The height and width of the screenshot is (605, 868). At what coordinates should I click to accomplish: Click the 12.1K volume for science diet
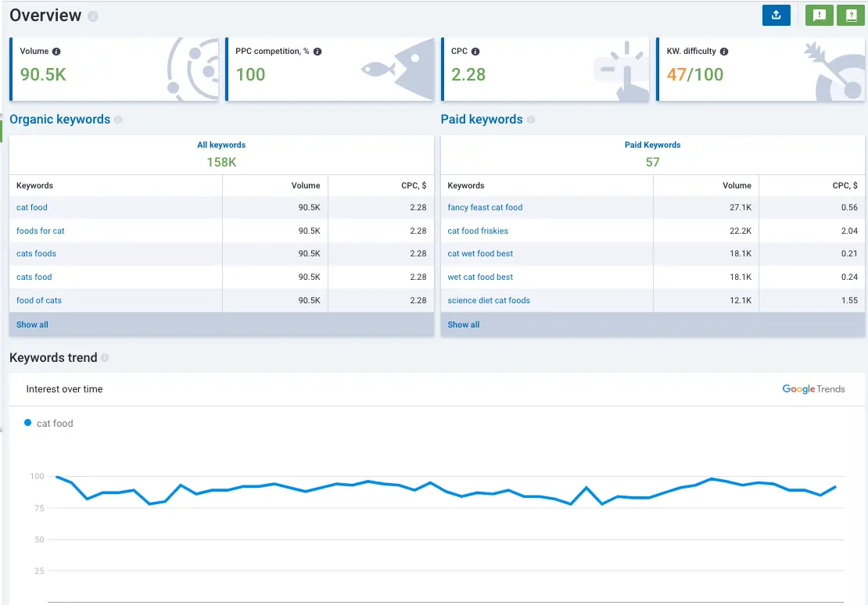[x=740, y=301]
